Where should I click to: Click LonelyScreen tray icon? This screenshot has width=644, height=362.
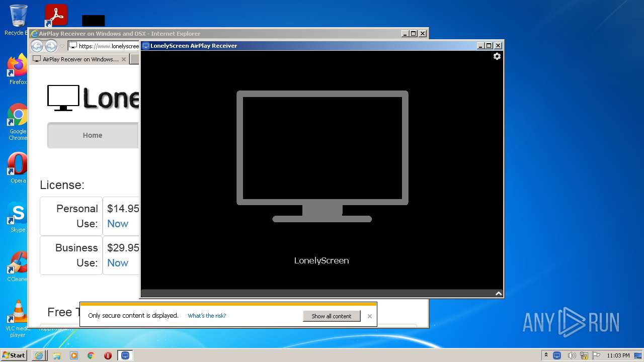(557, 355)
